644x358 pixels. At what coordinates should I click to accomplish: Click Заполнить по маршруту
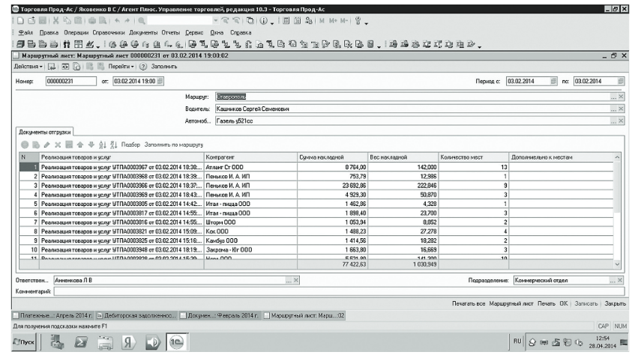click(x=174, y=145)
